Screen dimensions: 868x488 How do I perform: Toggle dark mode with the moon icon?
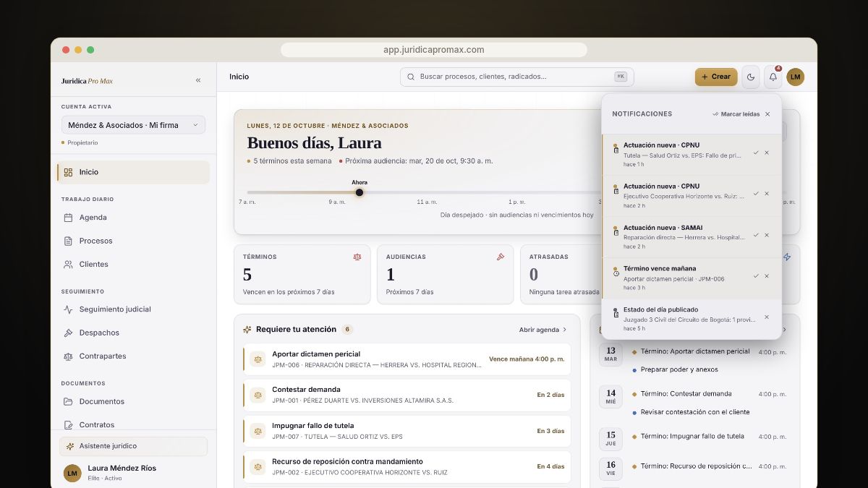tap(751, 77)
